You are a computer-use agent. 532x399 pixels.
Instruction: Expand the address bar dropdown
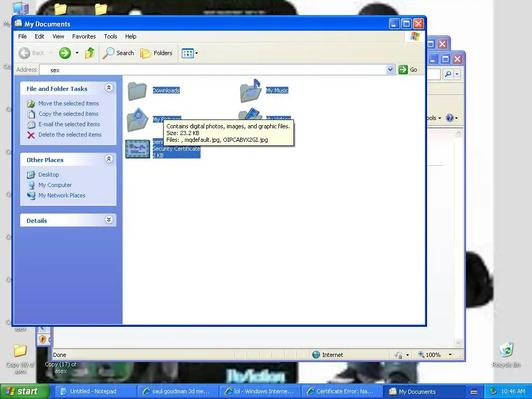pos(390,70)
